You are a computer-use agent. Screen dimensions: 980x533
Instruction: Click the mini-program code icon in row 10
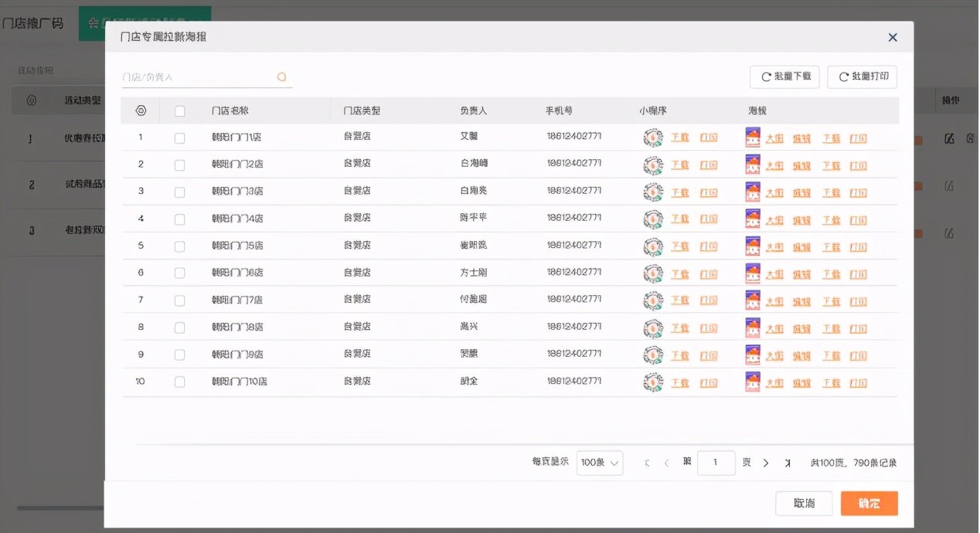click(x=653, y=382)
